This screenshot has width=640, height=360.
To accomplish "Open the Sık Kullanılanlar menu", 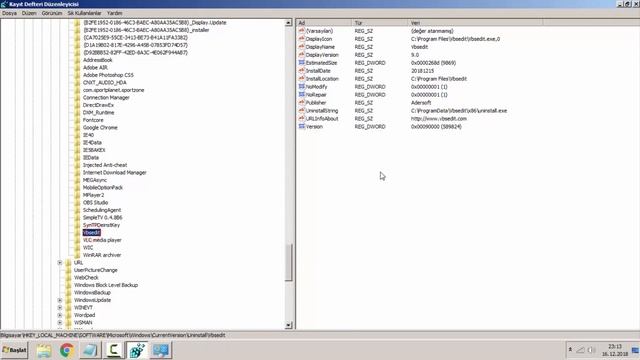I will 84,13.
